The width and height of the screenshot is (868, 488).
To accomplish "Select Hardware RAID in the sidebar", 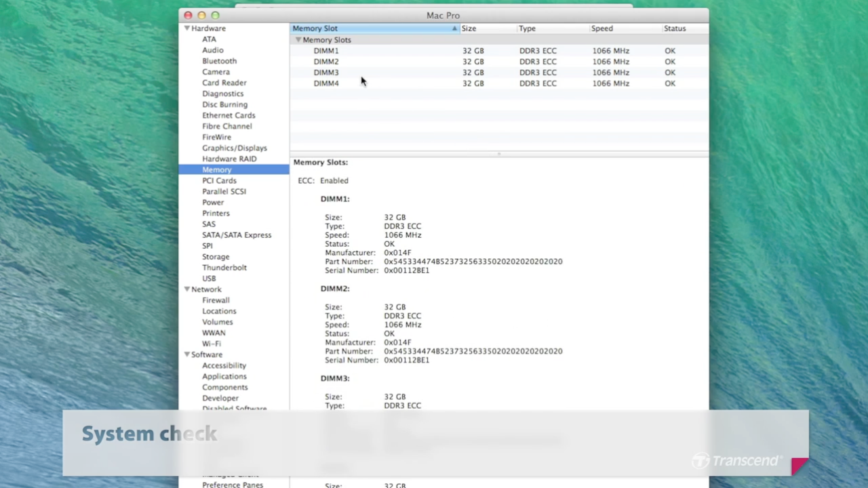I will (x=229, y=159).
